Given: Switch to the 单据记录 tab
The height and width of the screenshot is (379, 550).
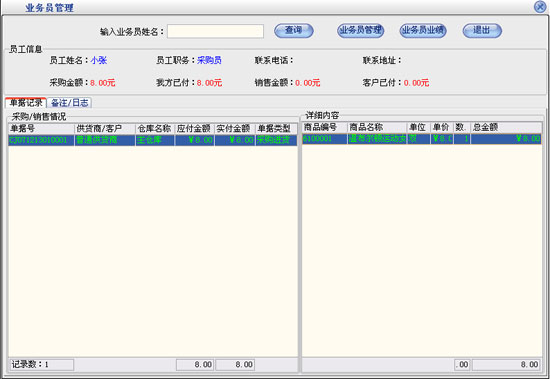Looking at the screenshot, I should 26,103.
